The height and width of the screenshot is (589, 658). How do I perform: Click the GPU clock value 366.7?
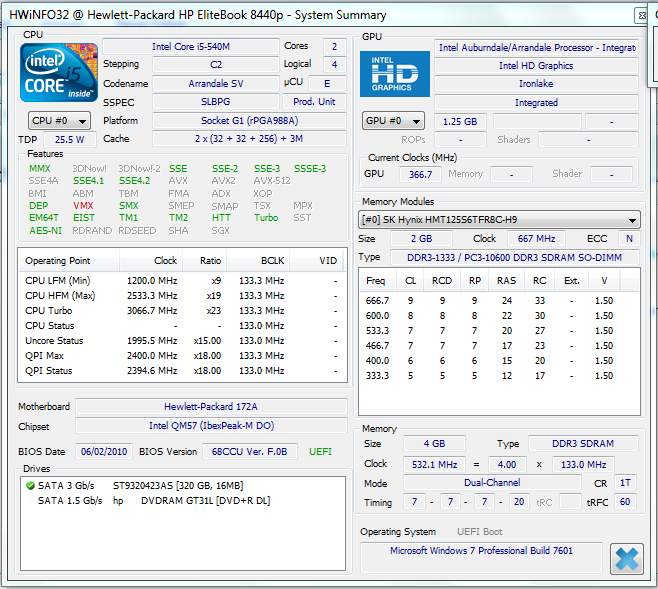pyautogui.click(x=420, y=175)
